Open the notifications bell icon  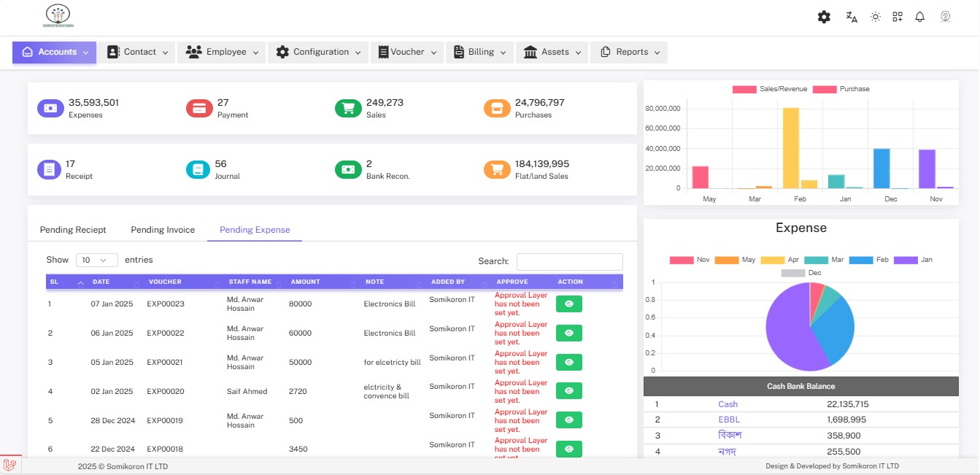[919, 17]
